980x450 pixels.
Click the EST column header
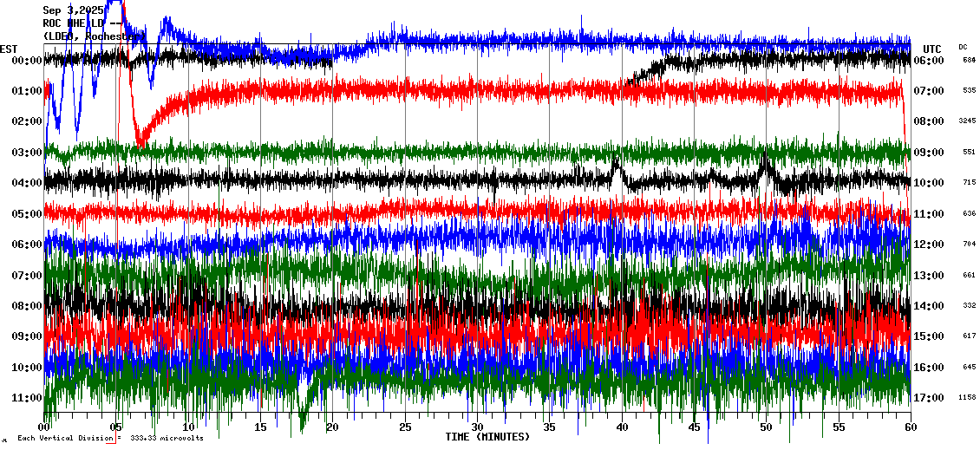[x=9, y=49]
